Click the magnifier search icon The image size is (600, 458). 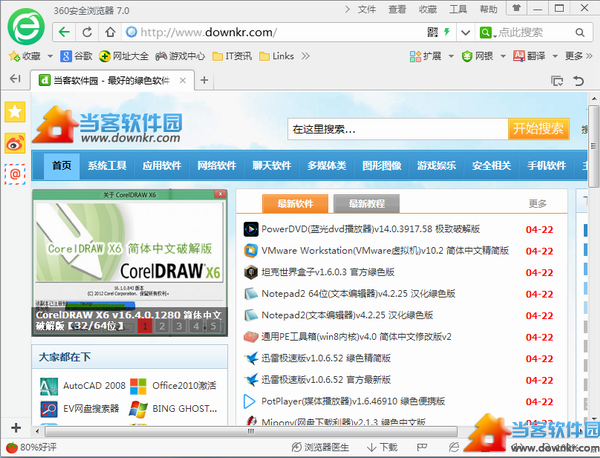(580, 33)
